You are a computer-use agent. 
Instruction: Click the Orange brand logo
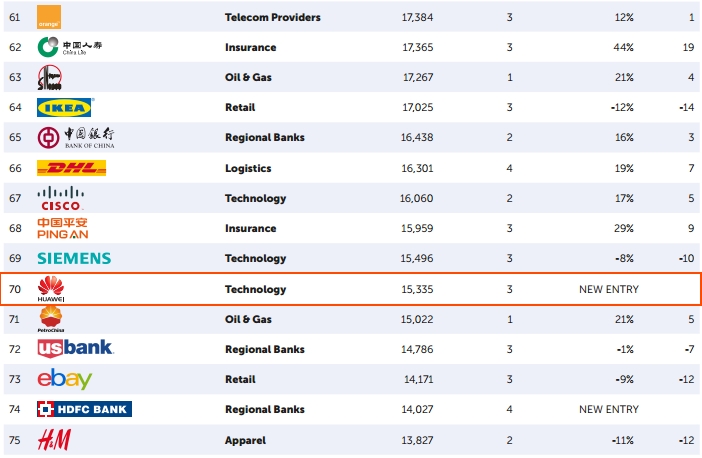click(x=49, y=17)
